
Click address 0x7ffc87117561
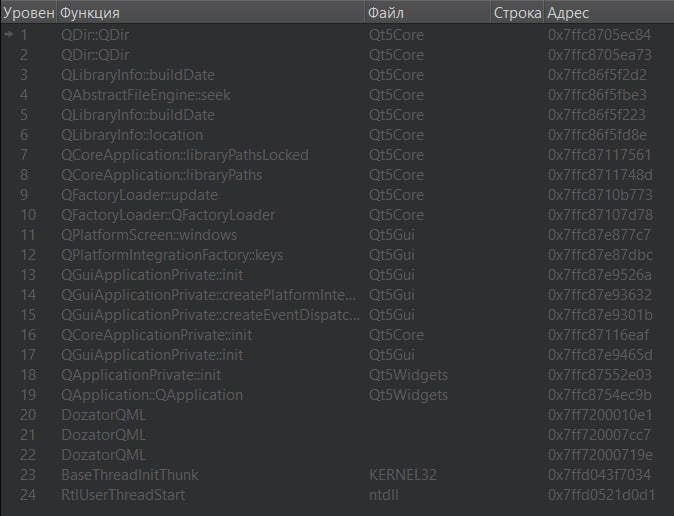(x=600, y=155)
